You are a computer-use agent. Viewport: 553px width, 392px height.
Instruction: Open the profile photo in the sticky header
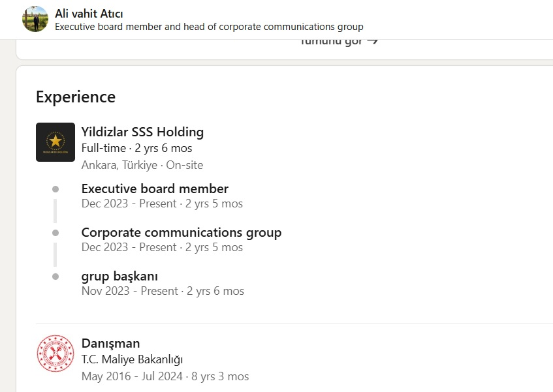click(x=35, y=19)
